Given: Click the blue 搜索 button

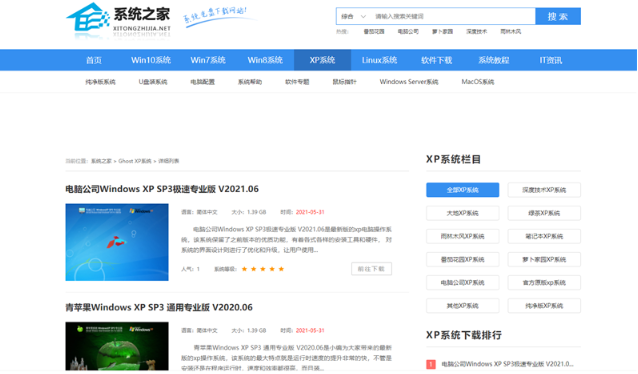Looking at the screenshot, I should coord(558,16).
